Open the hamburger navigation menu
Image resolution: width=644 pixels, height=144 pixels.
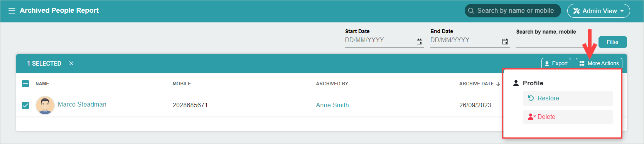12,11
